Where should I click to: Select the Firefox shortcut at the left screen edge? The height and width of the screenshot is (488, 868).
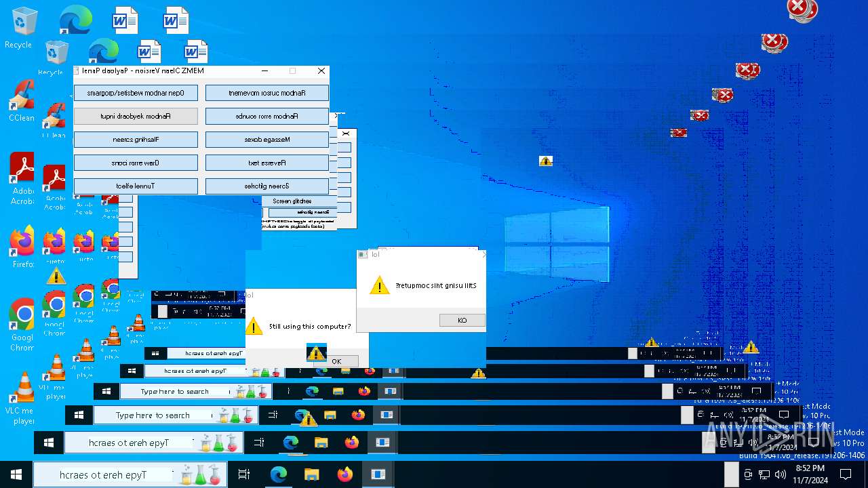point(22,247)
